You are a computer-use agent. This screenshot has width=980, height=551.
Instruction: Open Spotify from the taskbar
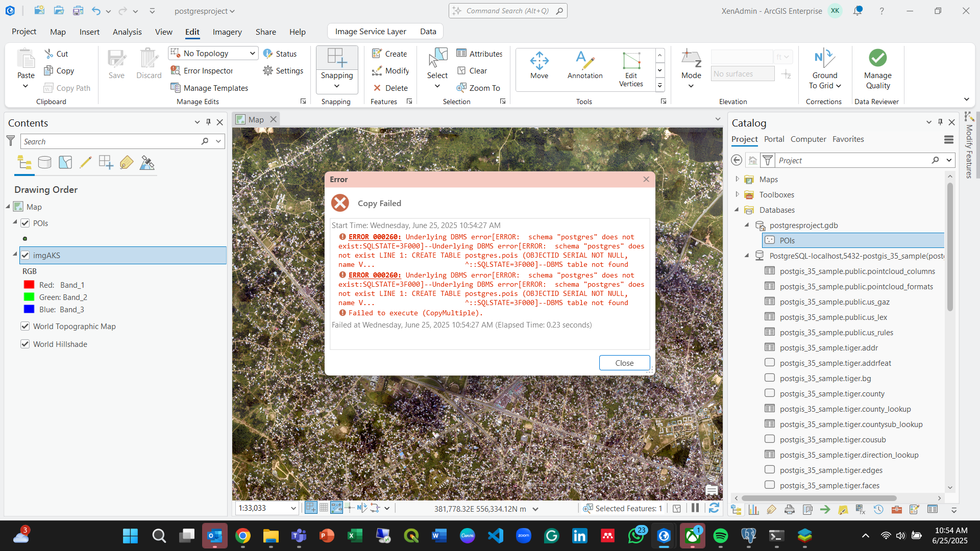720,536
